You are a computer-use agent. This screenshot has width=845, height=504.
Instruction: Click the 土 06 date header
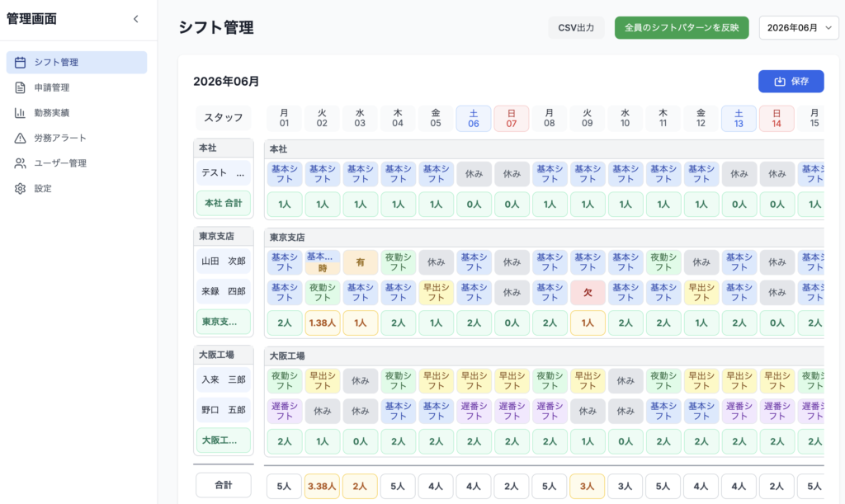coord(473,119)
